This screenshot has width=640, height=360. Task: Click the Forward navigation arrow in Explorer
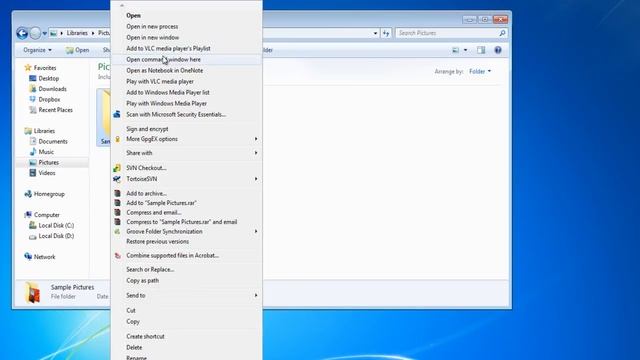click(x=36, y=33)
